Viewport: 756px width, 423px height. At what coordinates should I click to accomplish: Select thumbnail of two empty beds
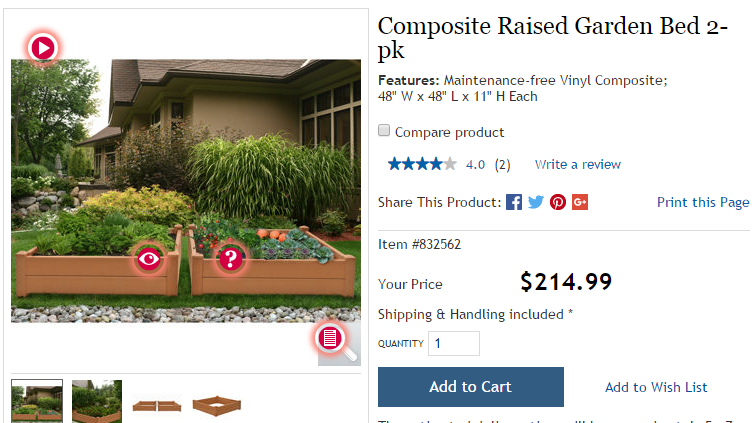157,405
